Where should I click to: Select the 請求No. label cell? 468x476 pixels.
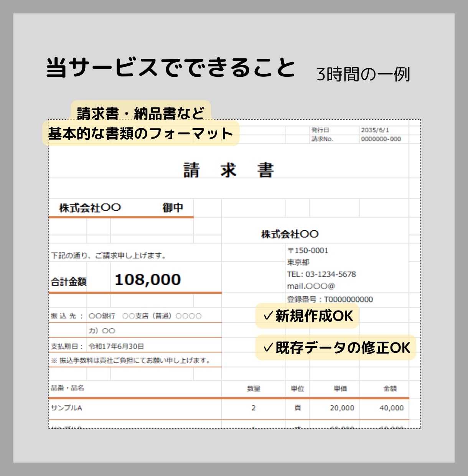point(322,139)
